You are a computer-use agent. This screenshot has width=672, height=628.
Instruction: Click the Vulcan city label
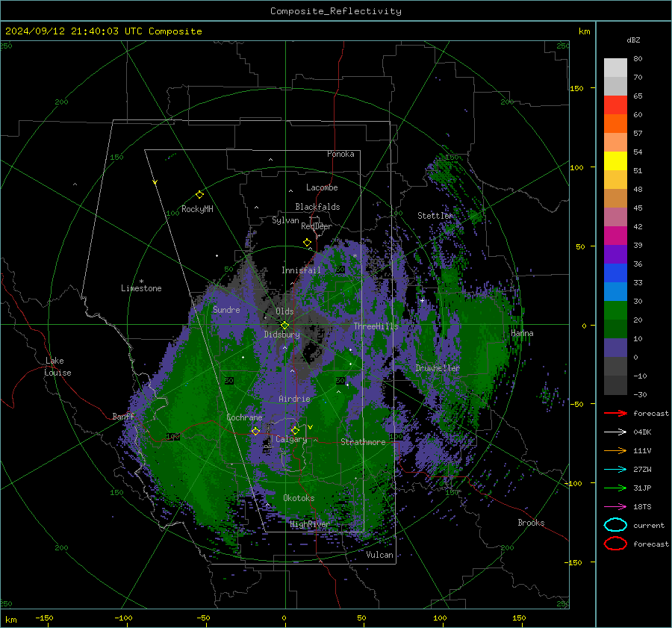pyautogui.click(x=379, y=555)
